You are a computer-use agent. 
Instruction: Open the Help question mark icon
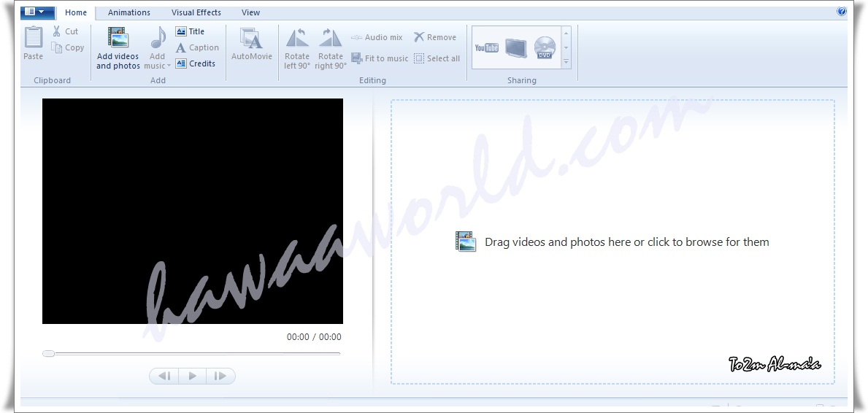coord(841,12)
